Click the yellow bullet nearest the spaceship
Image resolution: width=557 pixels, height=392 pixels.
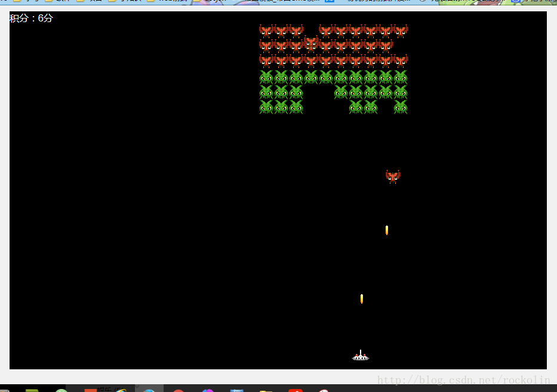pyautogui.click(x=362, y=299)
